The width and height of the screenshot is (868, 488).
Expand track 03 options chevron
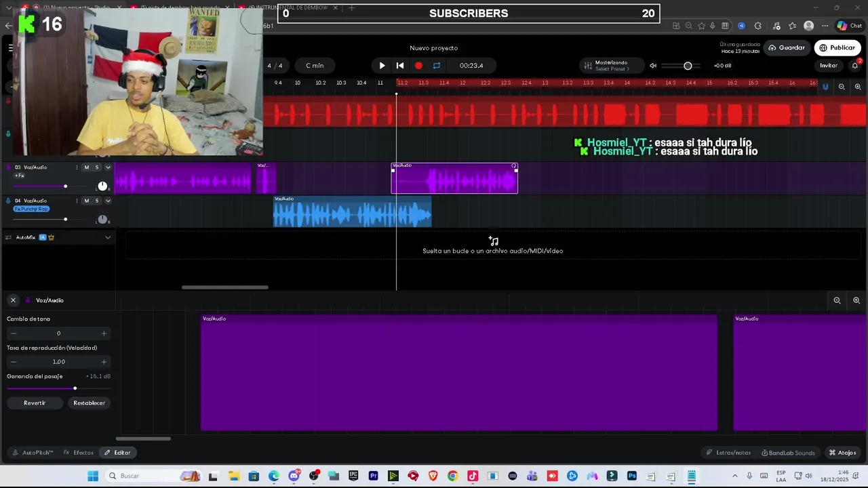click(x=108, y=167)
